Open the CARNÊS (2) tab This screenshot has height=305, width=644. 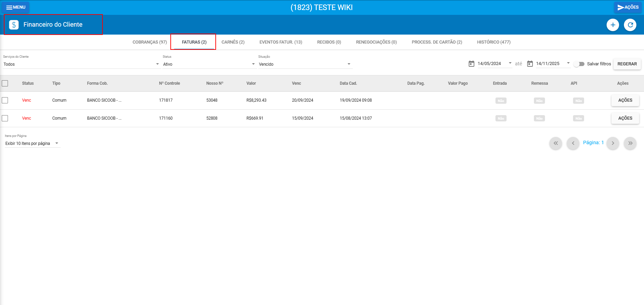pyautogui.click(x=233, y=42)
